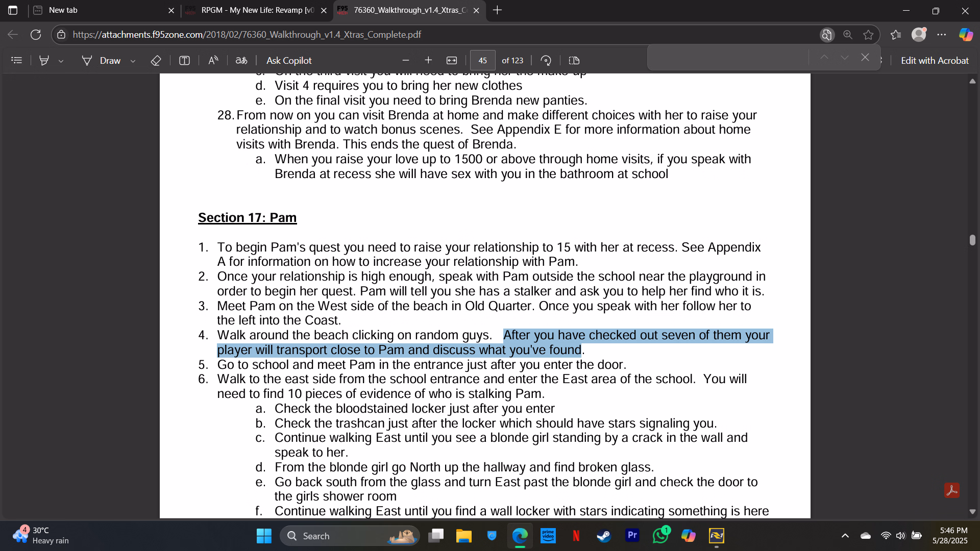Close the RPGM My New Life tab
The image size is (980, 551).
tap(324, 10)
